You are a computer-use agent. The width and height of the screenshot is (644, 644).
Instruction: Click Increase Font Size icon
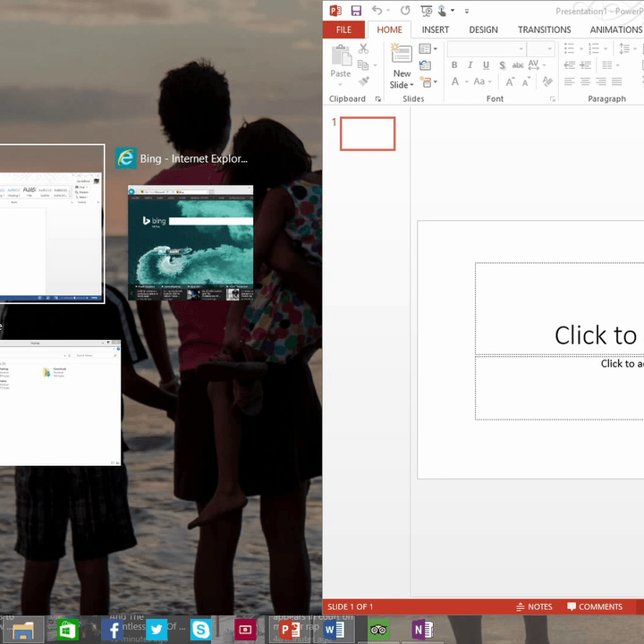pyautogui.click(x=510, y=81)
